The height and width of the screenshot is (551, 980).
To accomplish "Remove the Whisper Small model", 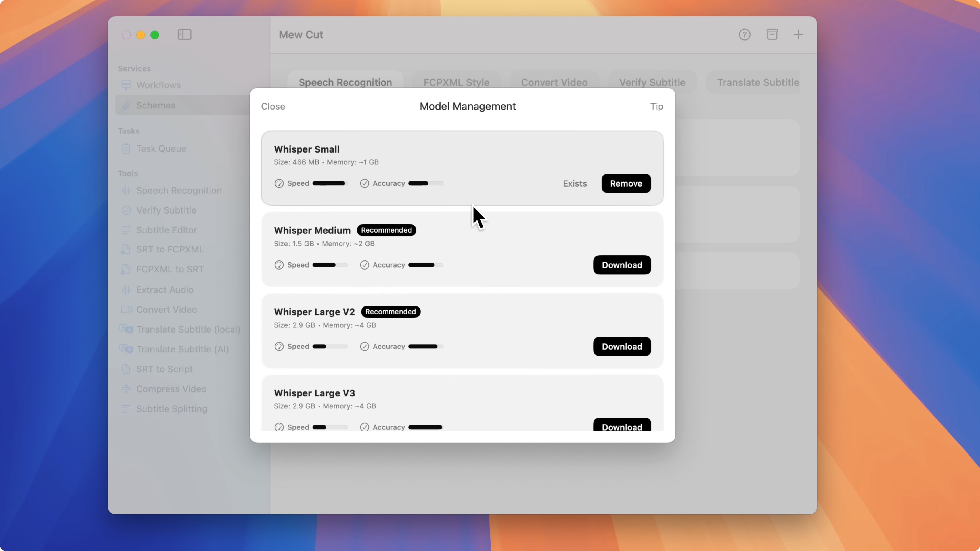I will click(626, 183).
